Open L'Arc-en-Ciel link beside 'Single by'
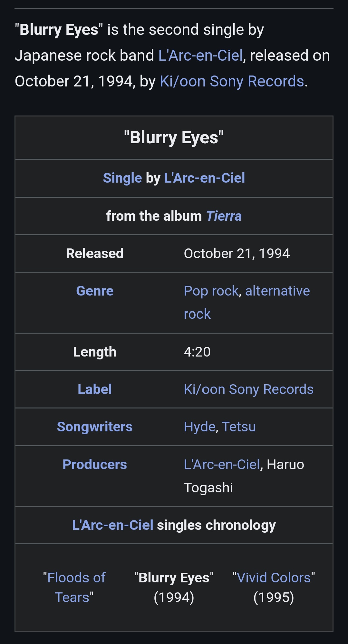The image size is (348, 644). pyautogui.click(x=204, y=178)
